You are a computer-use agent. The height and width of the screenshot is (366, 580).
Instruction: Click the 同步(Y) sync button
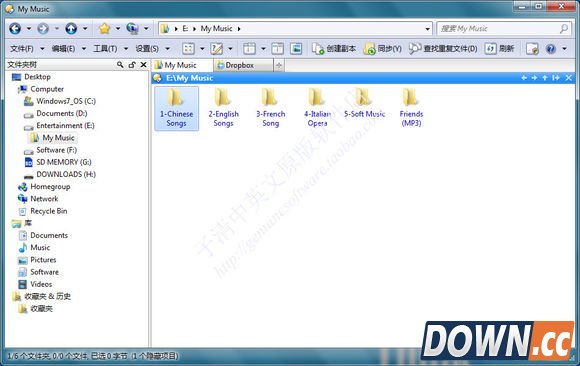(x=382, y=48)
